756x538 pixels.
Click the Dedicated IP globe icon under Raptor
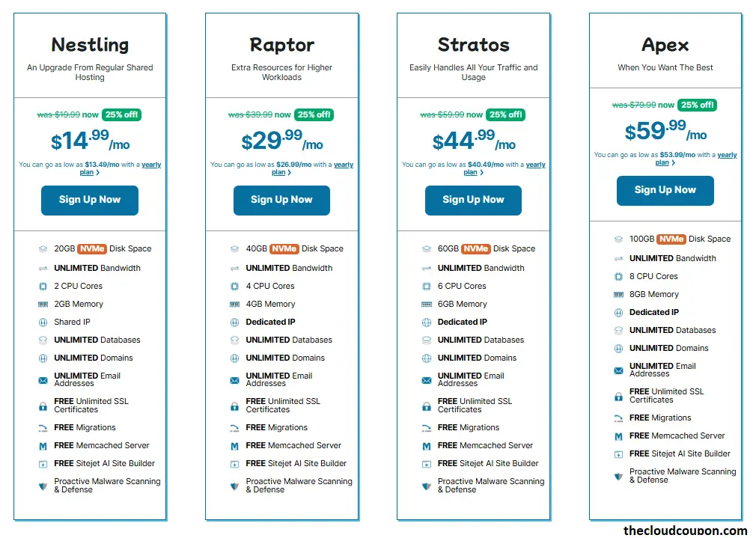coord(235,321)
